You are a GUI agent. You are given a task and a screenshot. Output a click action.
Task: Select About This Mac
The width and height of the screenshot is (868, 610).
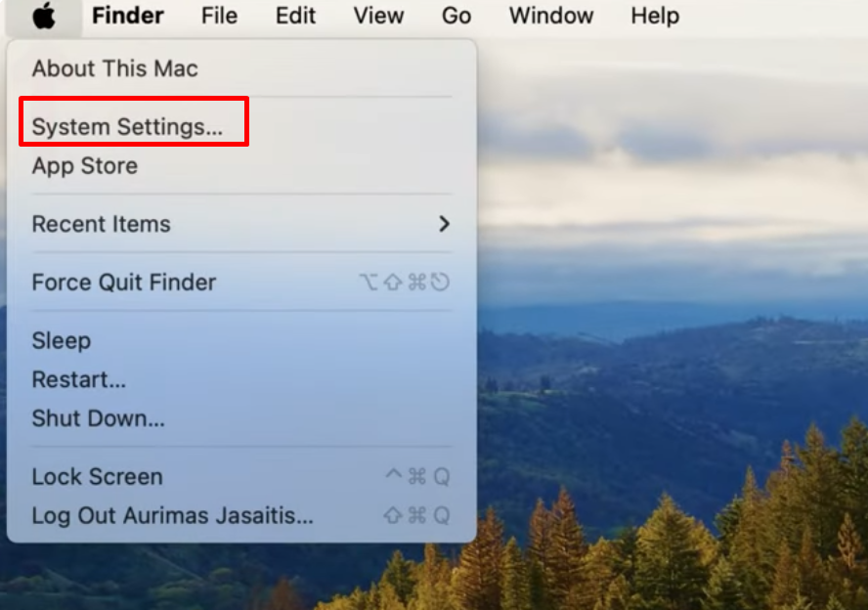pos(114,68)
